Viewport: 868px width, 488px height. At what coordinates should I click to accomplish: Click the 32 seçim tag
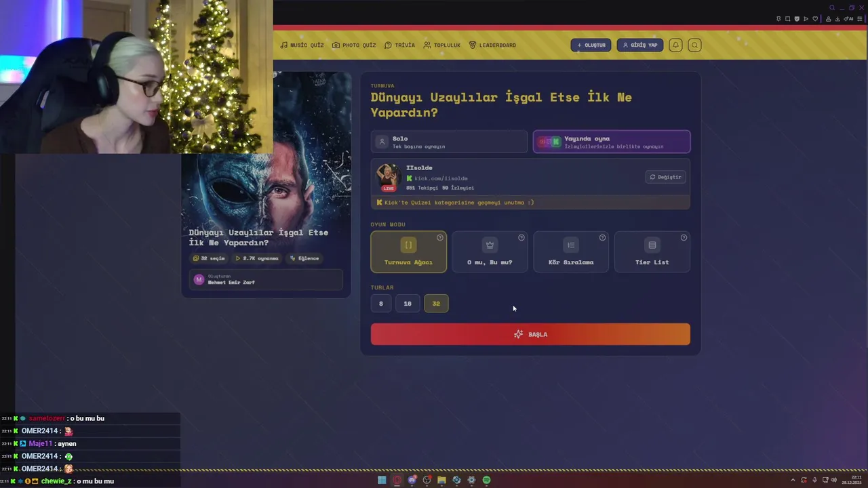point(209,258)
